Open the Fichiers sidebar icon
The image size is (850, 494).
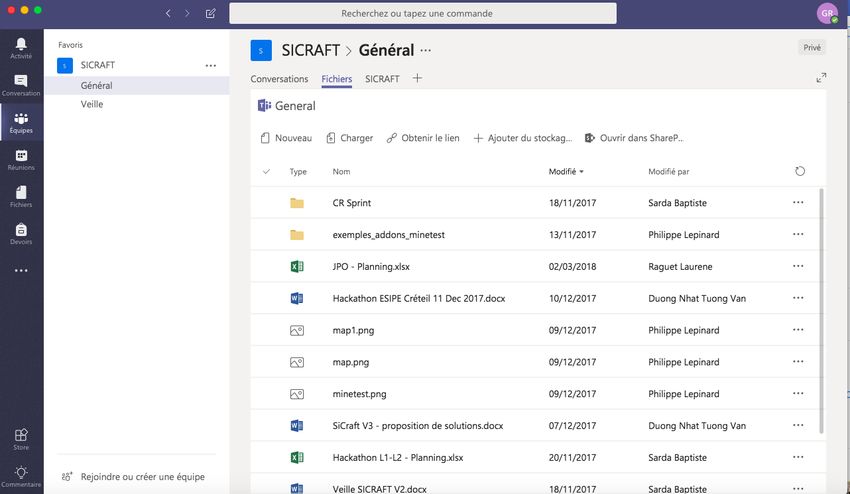pos(21,197)
